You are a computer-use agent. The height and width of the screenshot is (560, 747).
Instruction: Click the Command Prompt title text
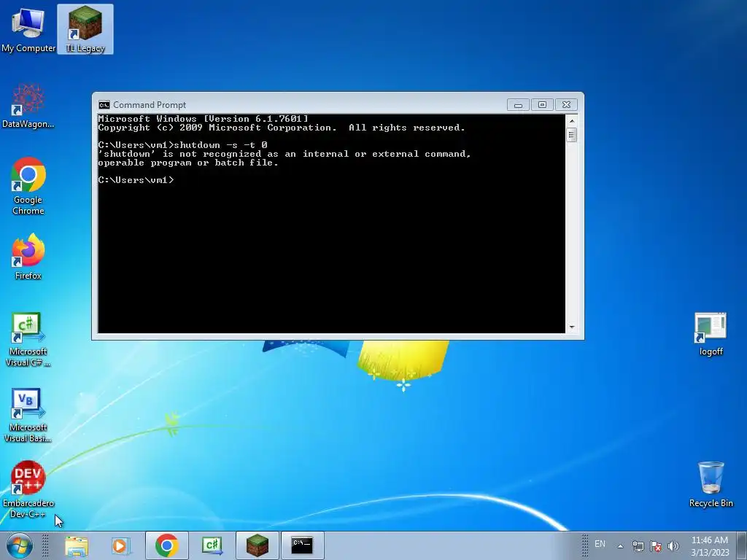(x=150, y=105)
